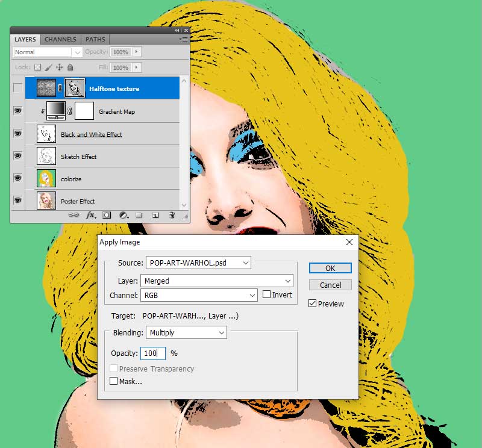This screenshot has height=448, width=482.
Task: Lock image pixels brush icon
Action: point(48,67)
